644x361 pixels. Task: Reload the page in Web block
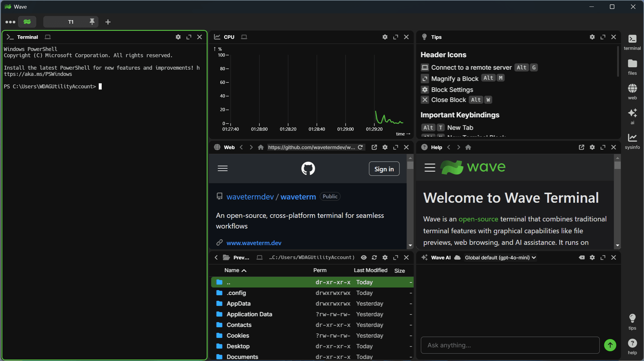[360, 147]
